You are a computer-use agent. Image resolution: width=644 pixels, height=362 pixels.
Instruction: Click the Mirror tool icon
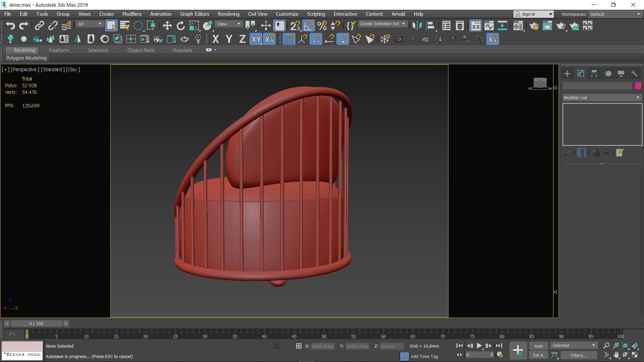pos(417,26)
